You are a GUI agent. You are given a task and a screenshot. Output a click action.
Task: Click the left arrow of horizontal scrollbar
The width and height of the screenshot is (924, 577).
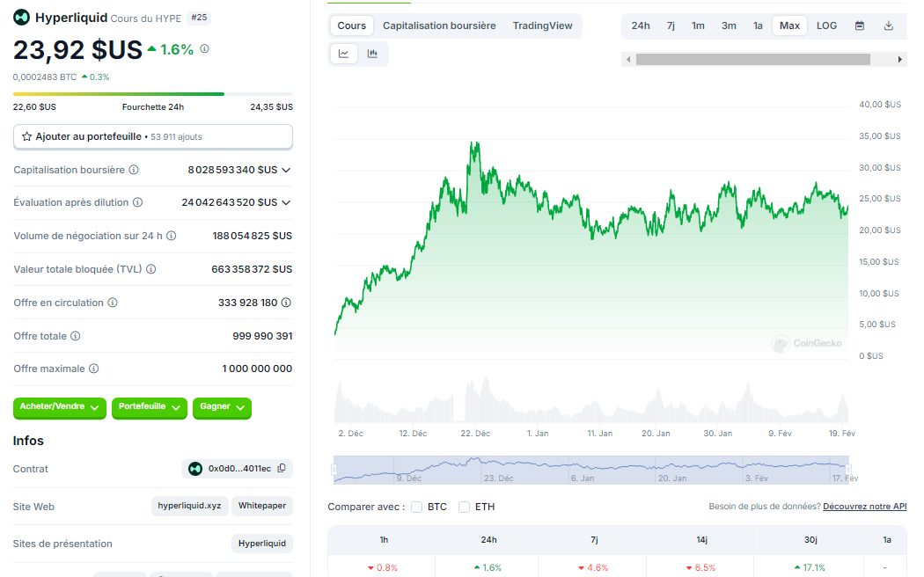click(x=628, y=60)
